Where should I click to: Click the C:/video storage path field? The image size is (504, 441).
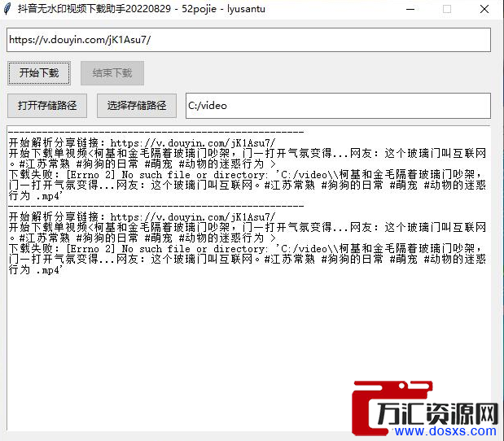(x=338, y=106)
